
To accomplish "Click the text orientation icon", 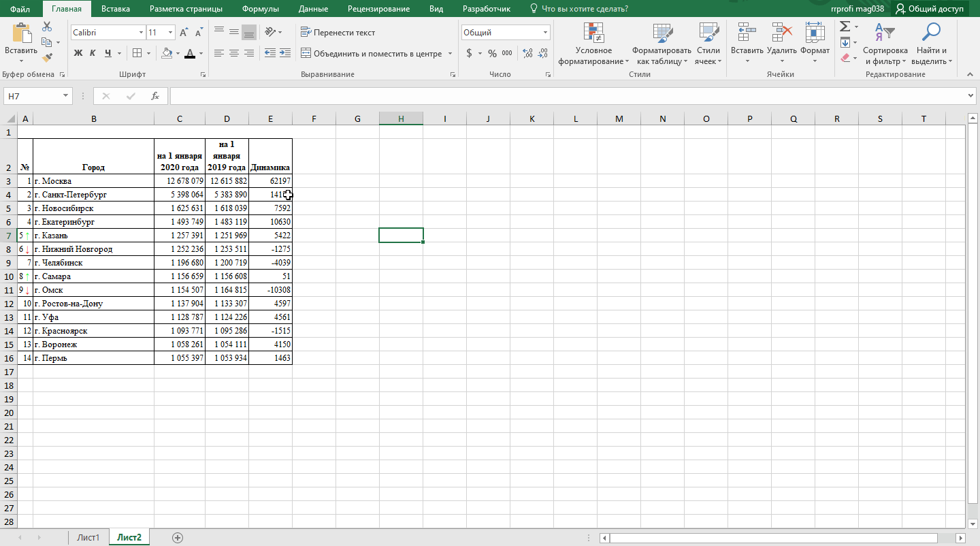I will click(x=270, y=32).
